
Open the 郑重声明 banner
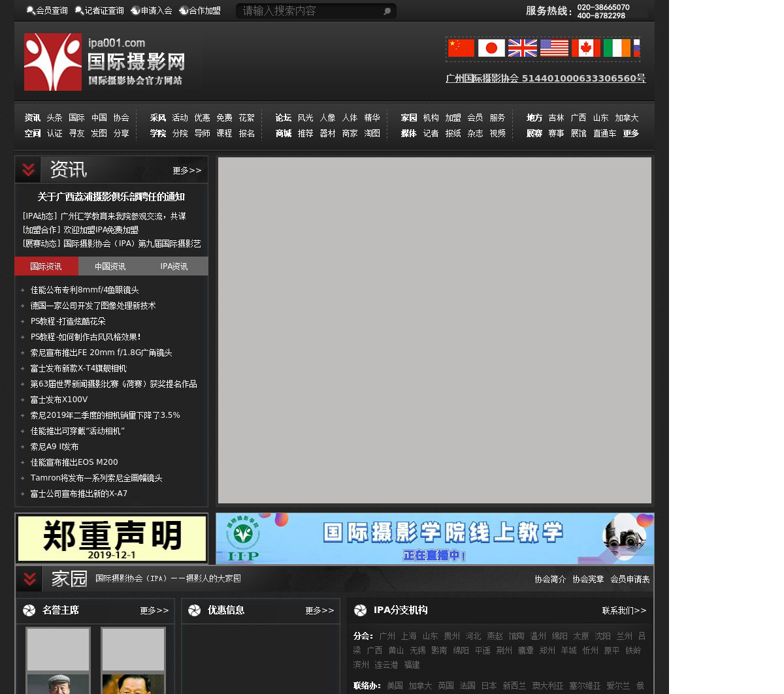coord(112,539)
